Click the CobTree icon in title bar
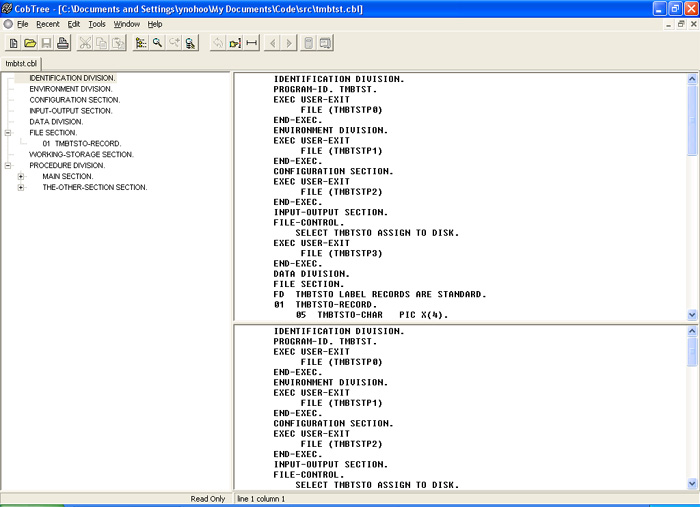Viewport: 700px width, 507px height. click(x=7, y=8)
